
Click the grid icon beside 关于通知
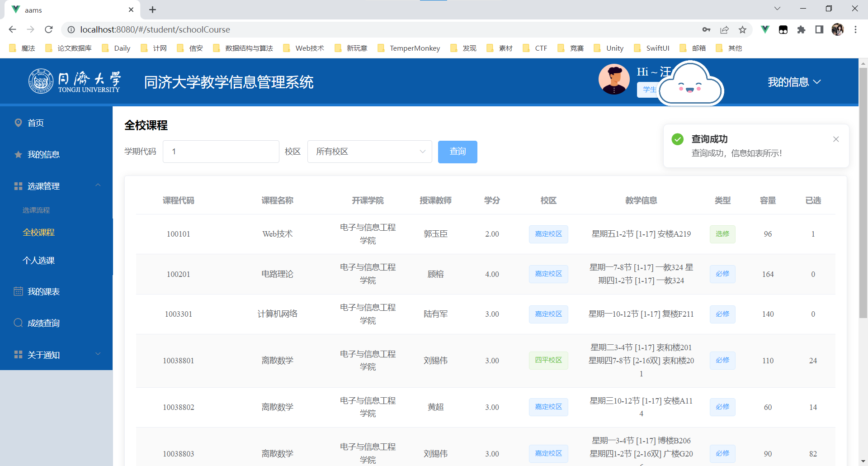click(x=18, y=355)
